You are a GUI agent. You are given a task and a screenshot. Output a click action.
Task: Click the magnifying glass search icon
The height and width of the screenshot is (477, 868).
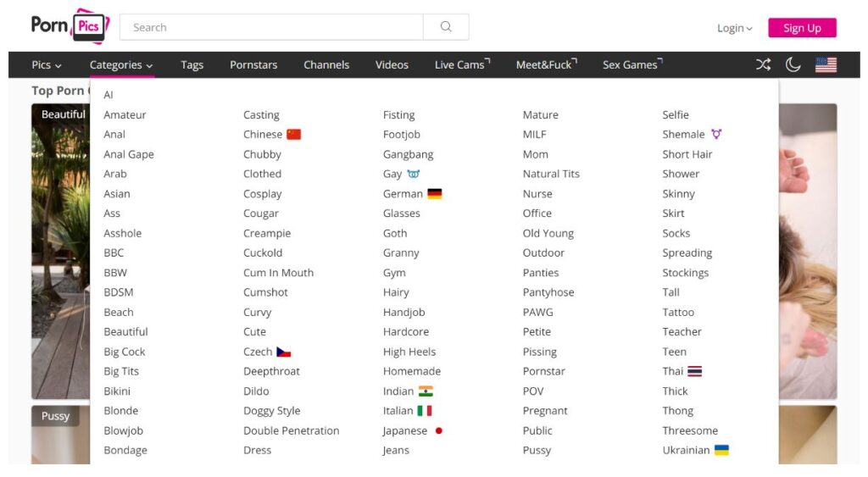(x=446, y=27)
